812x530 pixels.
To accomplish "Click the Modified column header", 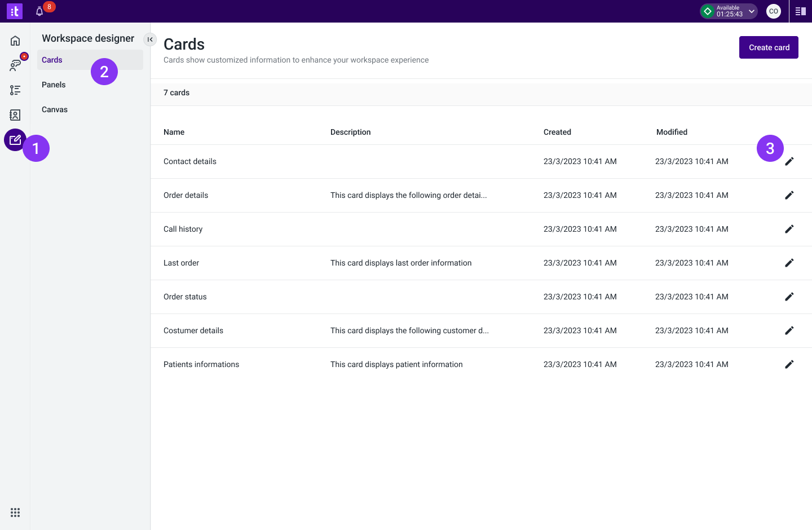I will (672, 132).
